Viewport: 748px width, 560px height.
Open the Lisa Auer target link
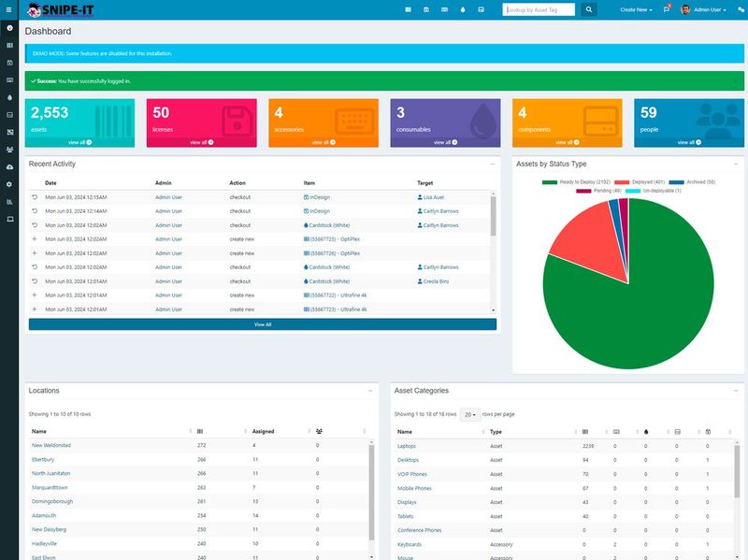click(x=435, y=198)
